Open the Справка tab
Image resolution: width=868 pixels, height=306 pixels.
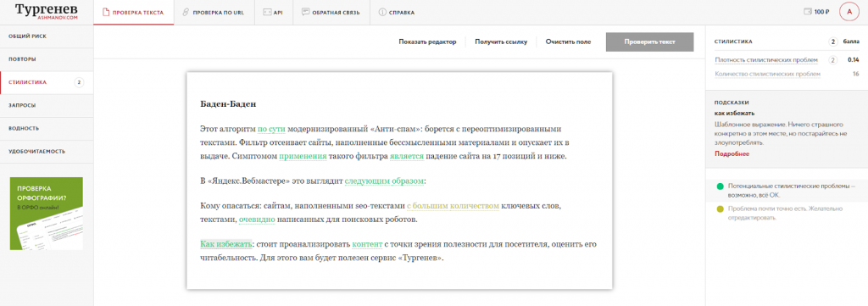click(x=397, y=12)
